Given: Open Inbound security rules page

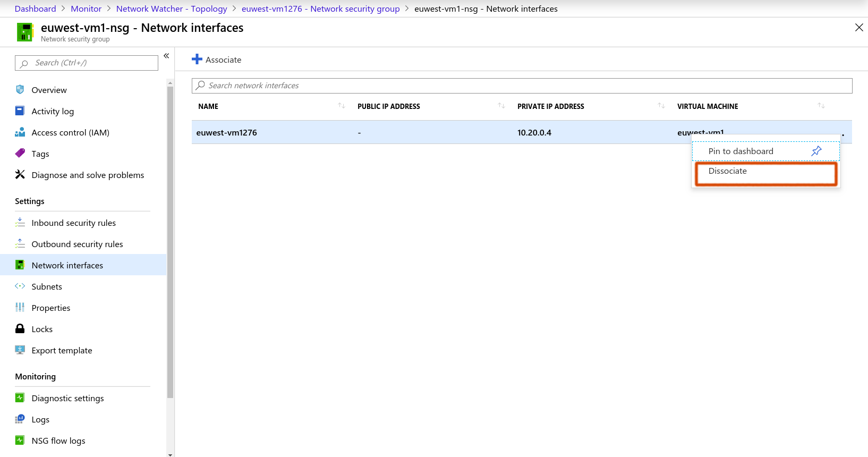Looking at the screenshot, I should click(x=73, y=223).
